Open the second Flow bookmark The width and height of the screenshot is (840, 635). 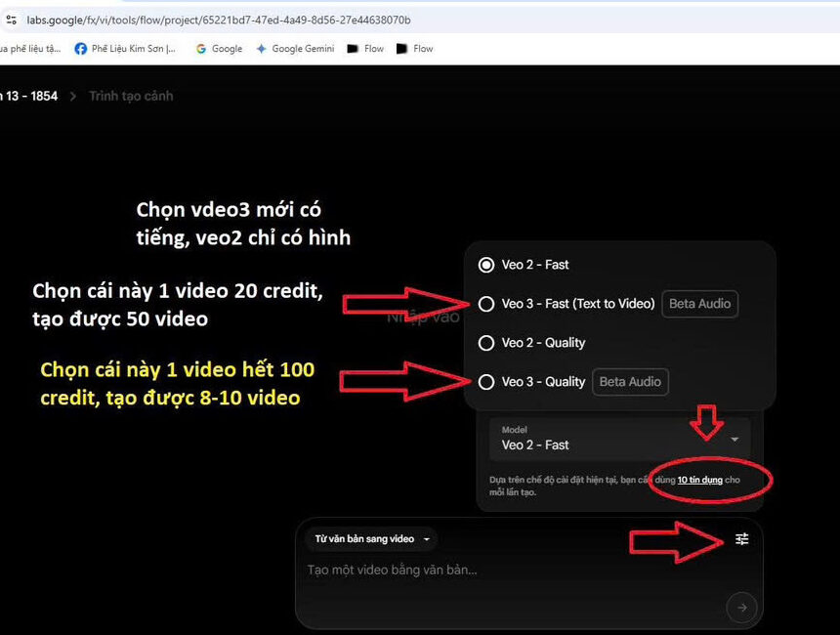click(414, 49)
